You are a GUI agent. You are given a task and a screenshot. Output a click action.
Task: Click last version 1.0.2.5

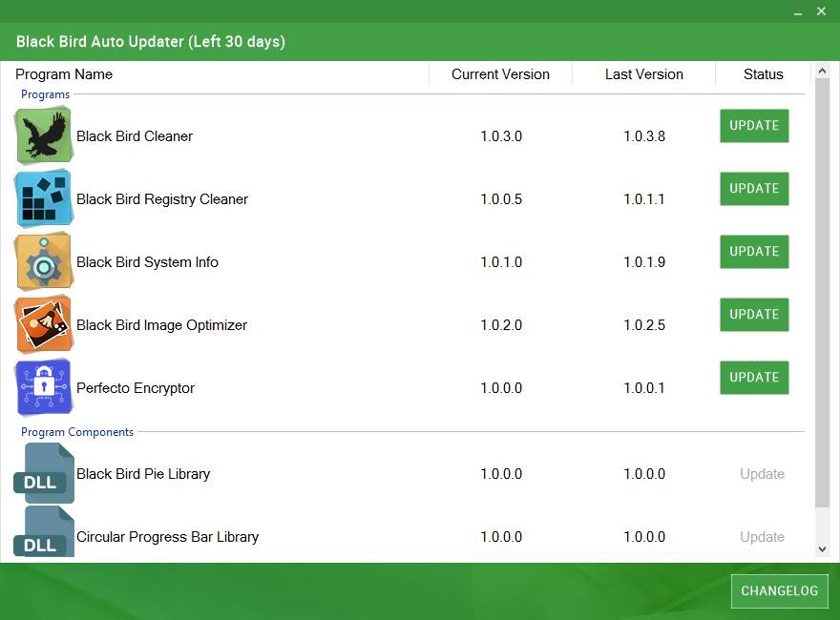pos(644,325)
